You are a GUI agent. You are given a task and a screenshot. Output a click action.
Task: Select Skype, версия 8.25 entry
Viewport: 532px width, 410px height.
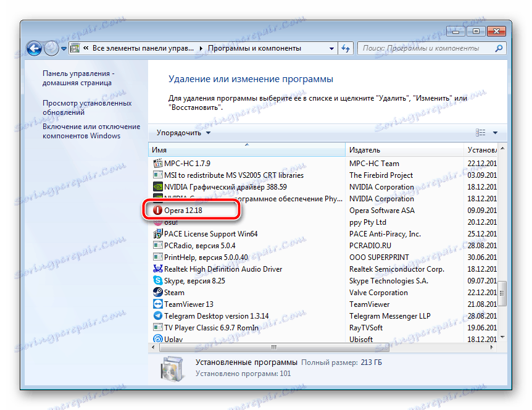(195, 281)
